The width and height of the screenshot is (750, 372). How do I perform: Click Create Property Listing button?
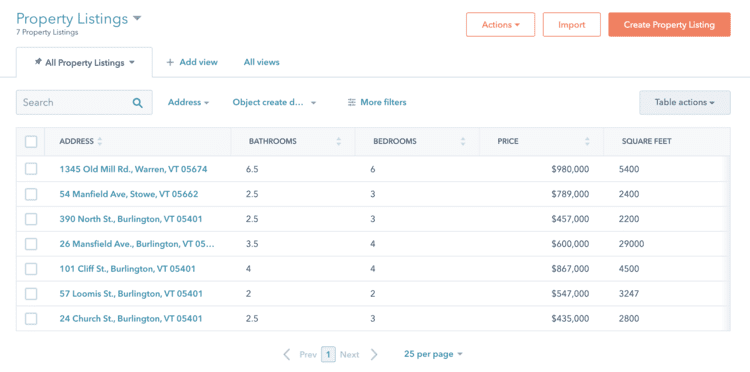click(x=669, y=25)
